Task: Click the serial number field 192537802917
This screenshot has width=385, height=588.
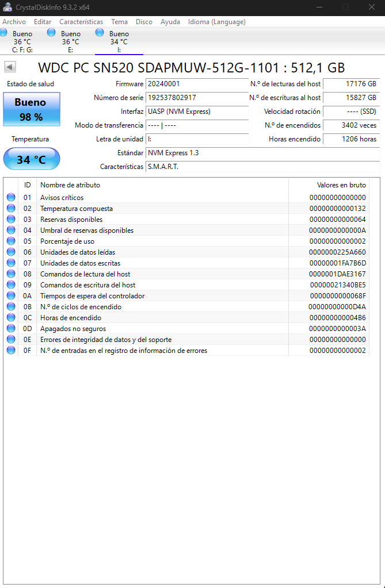Action: (x=197, y=98)
